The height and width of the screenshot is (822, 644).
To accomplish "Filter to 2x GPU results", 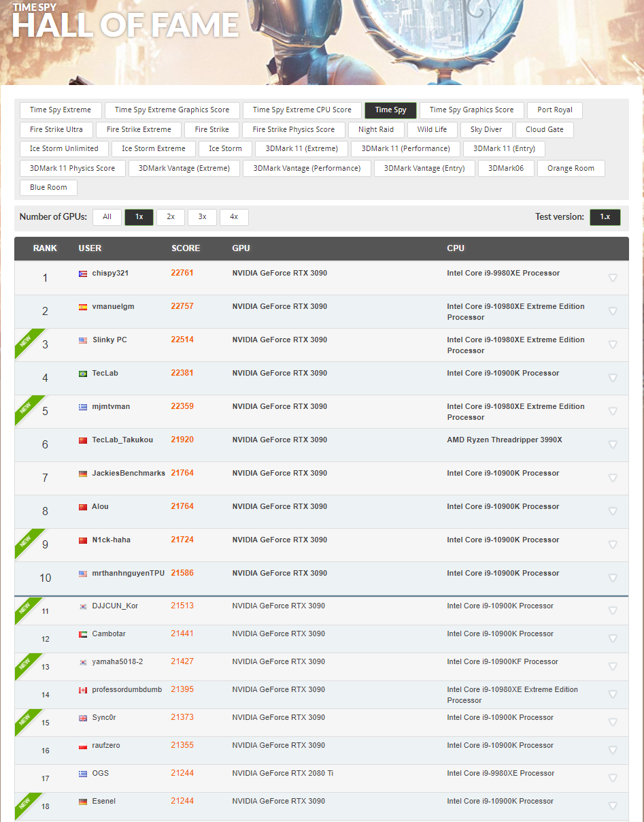I will (x=171, y=217).
